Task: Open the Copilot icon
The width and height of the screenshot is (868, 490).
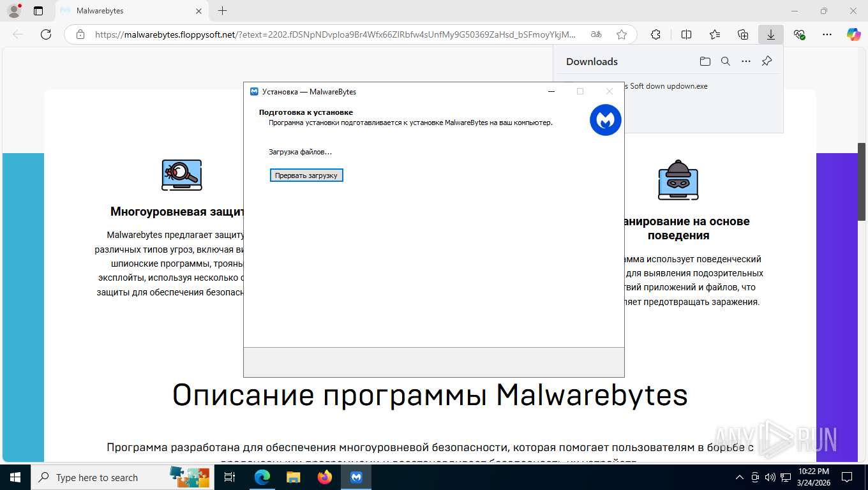Action: [x=853, y=34]
